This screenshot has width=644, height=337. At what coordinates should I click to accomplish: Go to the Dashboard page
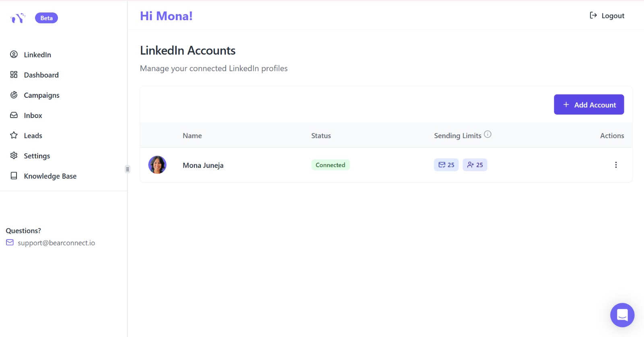41,75
